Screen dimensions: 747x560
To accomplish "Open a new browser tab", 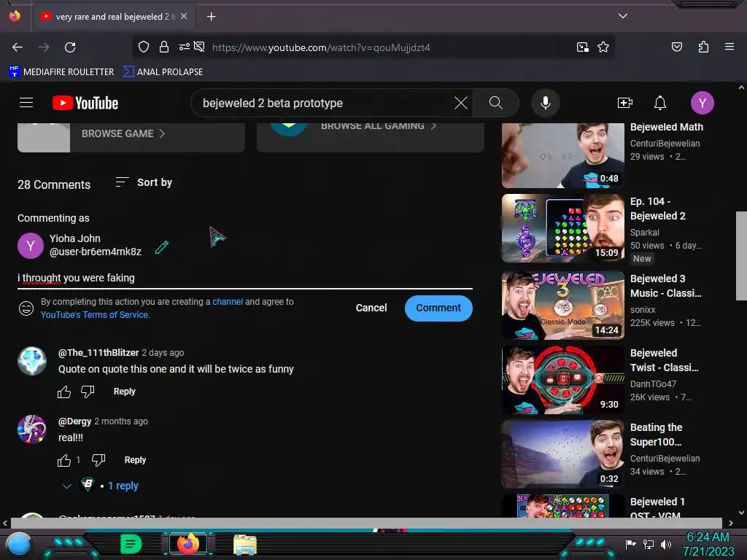I will (x=211, y=17).
